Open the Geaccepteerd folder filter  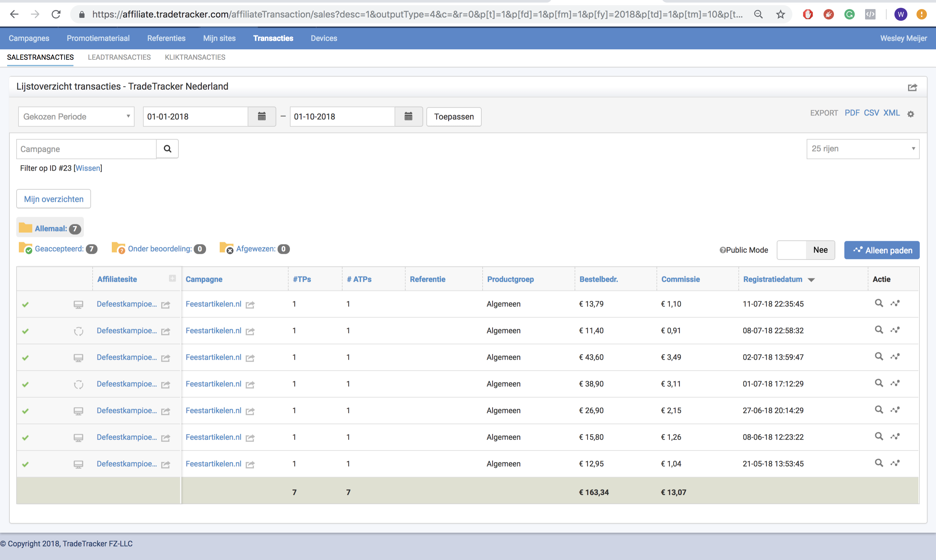pyautogui.click(x=58, y=249)
